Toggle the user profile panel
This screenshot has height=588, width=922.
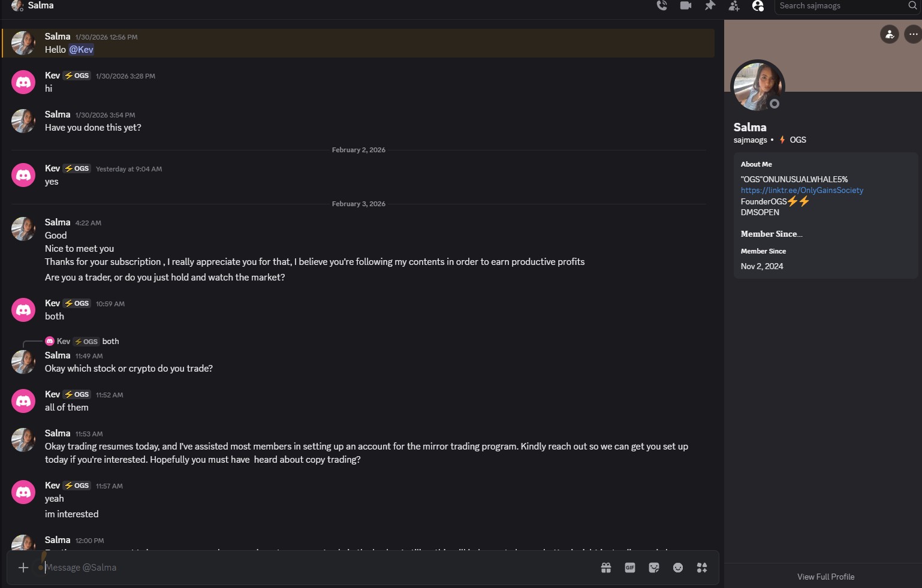pyautogui.click(x=758, y=6)
